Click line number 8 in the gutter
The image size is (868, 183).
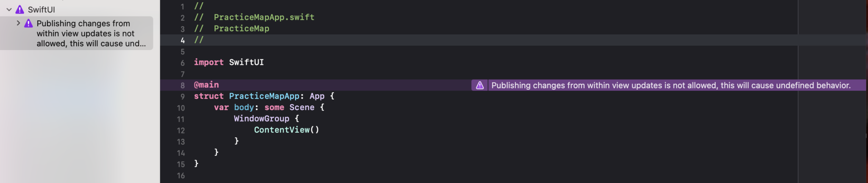pyautogui.click(x=183, y=86)
